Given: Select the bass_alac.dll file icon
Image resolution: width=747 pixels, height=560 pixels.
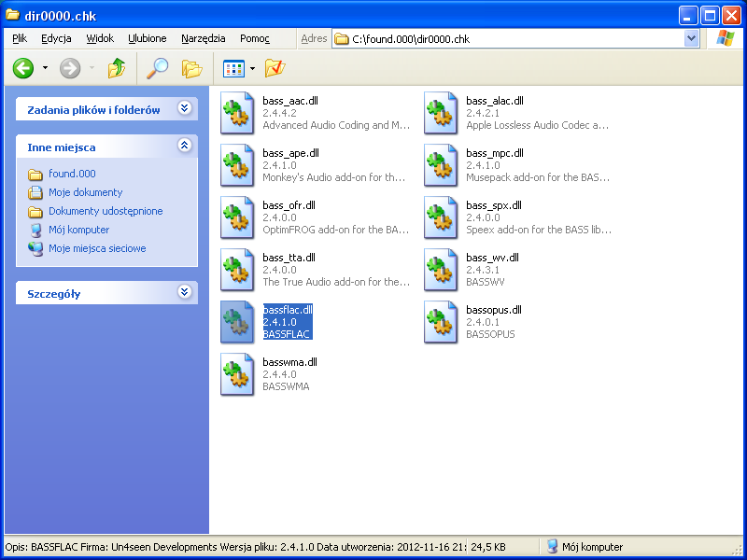Looking at the screenshot, I should pyautogui.click(x=441, y=113).
